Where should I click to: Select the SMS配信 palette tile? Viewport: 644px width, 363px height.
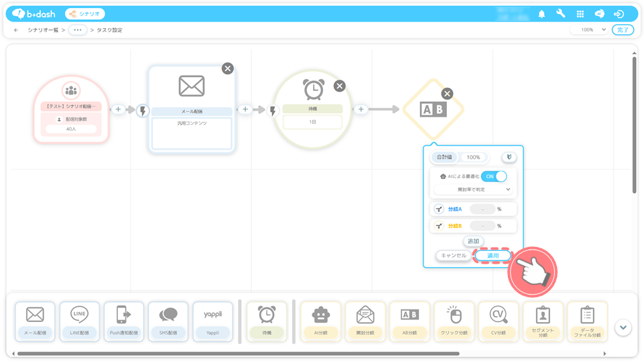click(168, 322)
